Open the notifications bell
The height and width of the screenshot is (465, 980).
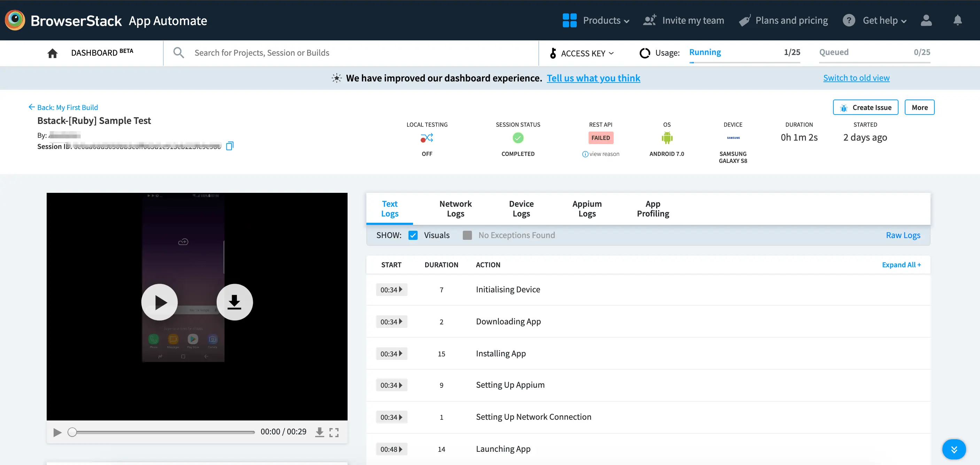tap(957, 20)
